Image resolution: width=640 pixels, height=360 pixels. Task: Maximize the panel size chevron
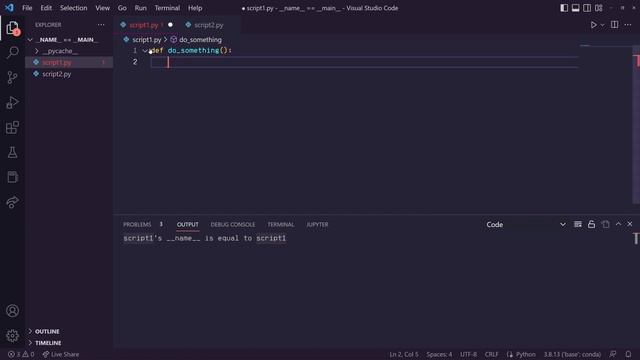618,224
